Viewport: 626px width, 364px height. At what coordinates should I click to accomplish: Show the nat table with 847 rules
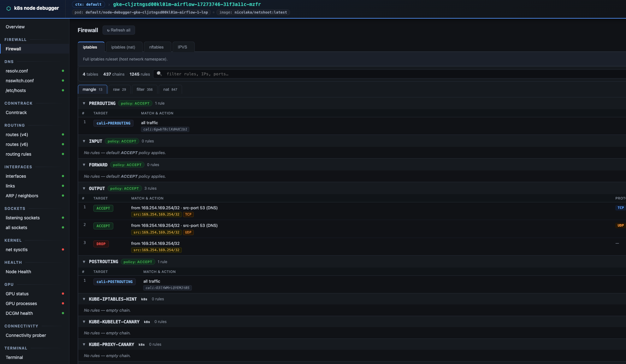[x=170, y=90]
